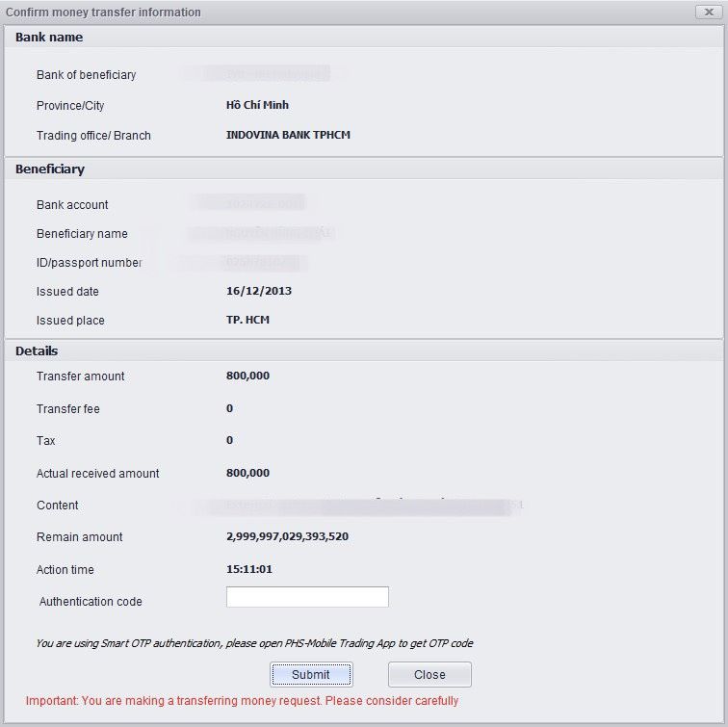Click the Actual received amount value
Screen dimensions: 728x727
click(x=247, y=474)
